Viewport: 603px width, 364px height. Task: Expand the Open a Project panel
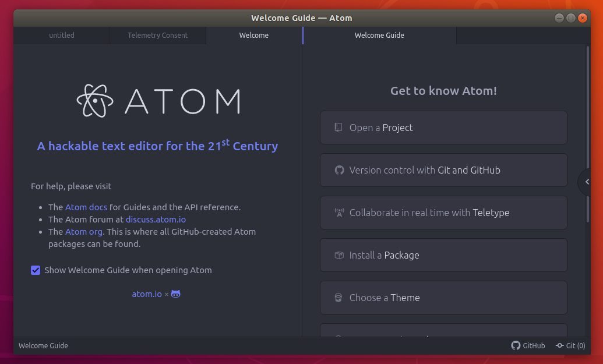[443, 128]
